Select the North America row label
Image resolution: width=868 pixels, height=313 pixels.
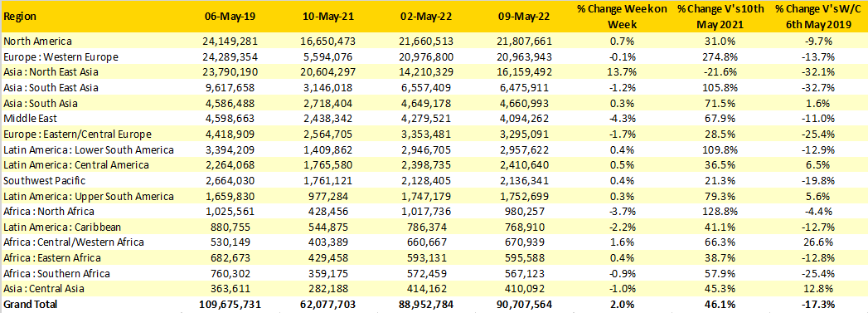[x=37, y=41]
